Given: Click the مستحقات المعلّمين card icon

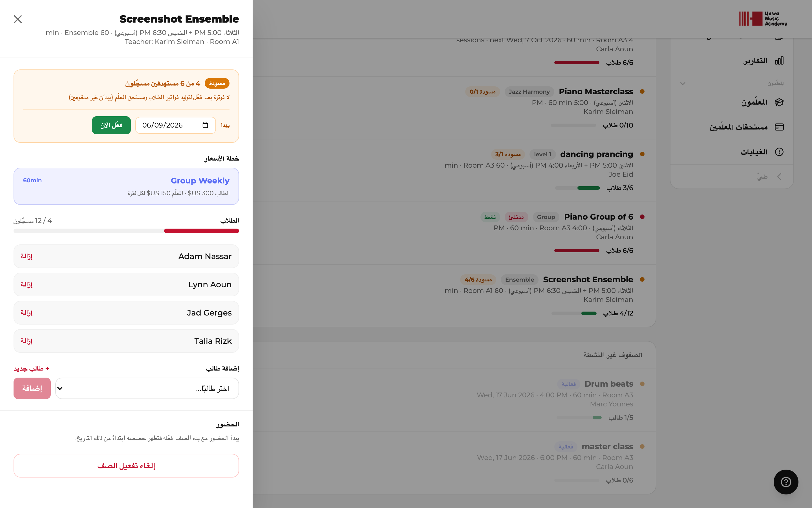Looking at the screenshot, I should [779, 127].
